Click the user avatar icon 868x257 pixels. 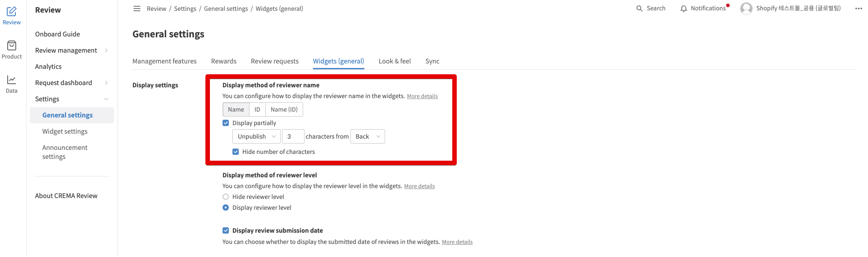pos(746,9)
